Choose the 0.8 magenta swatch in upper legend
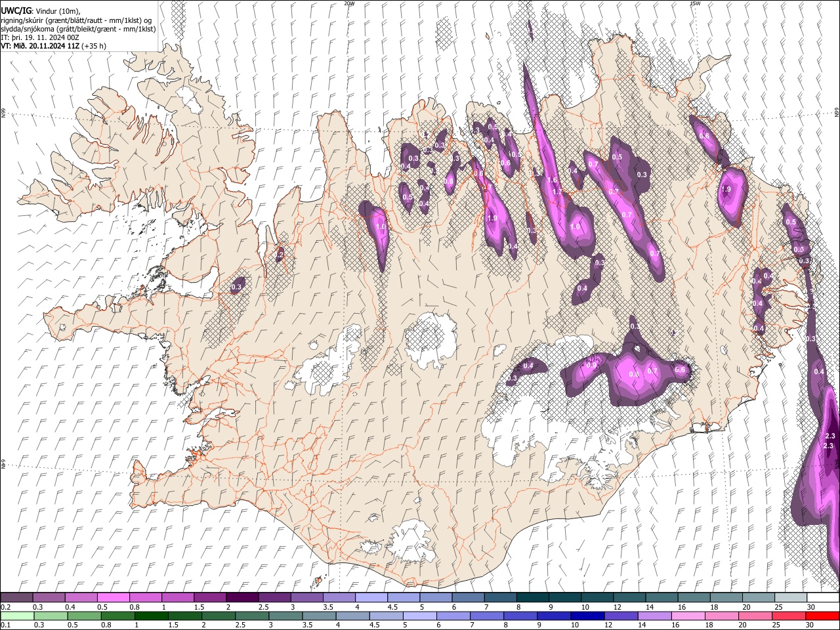This screenshot has height=630, width=840. 145,598
